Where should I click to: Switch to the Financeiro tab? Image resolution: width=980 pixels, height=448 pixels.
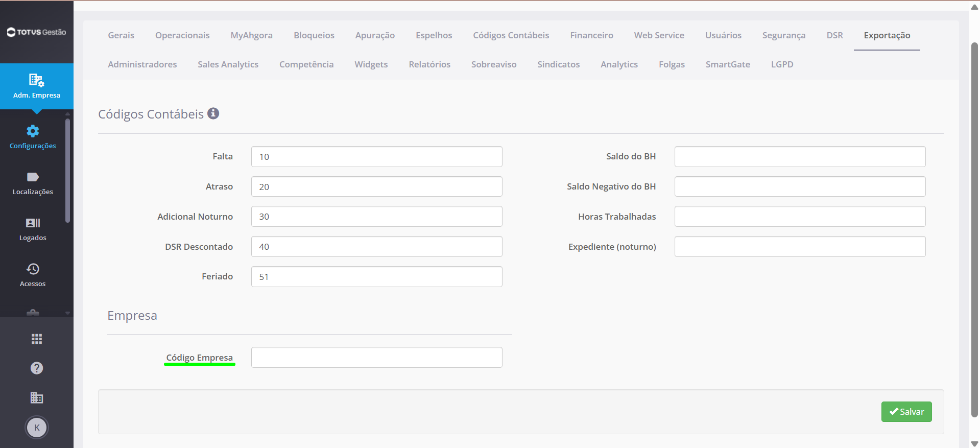[x=591, y=35]
